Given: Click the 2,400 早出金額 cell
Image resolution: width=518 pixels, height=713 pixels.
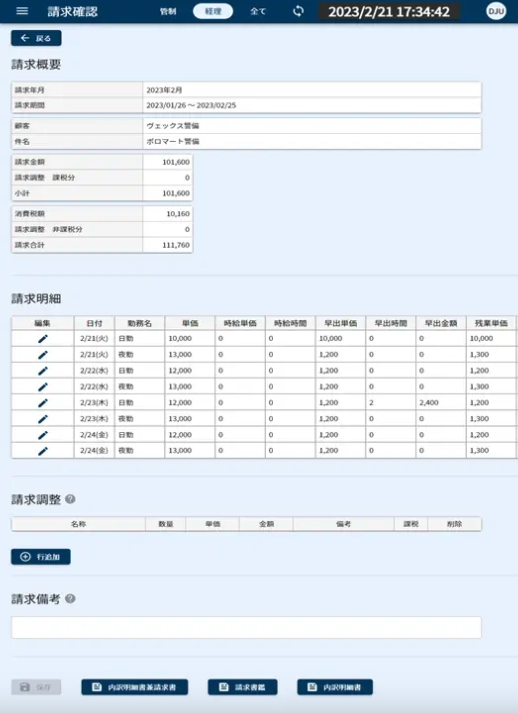Looking at the screenshot, I should coord(441,403).
